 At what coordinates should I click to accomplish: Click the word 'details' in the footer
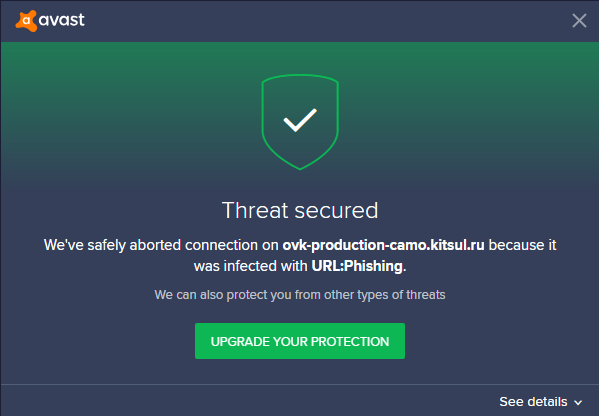point(547,401)
